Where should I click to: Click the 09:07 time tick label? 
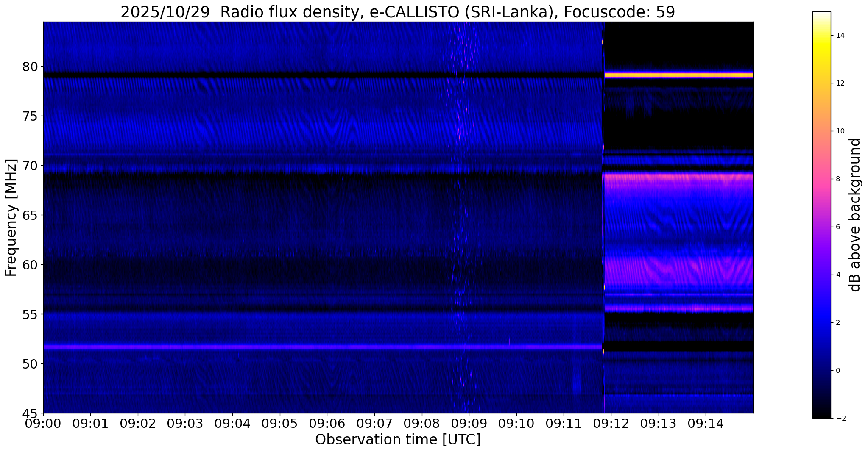[374, 423]
